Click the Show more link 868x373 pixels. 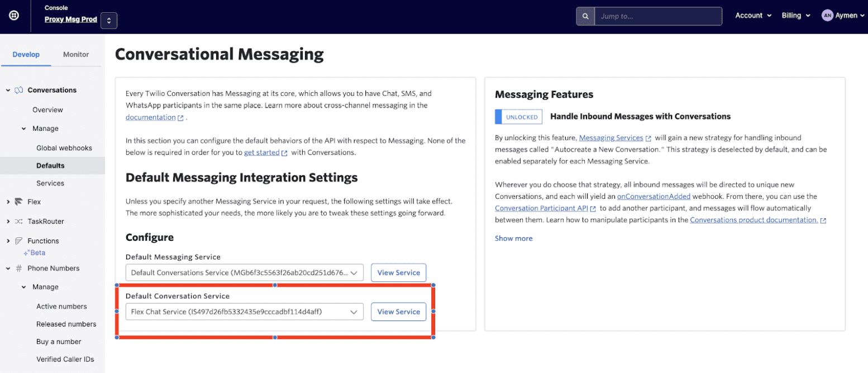point(513,238)
